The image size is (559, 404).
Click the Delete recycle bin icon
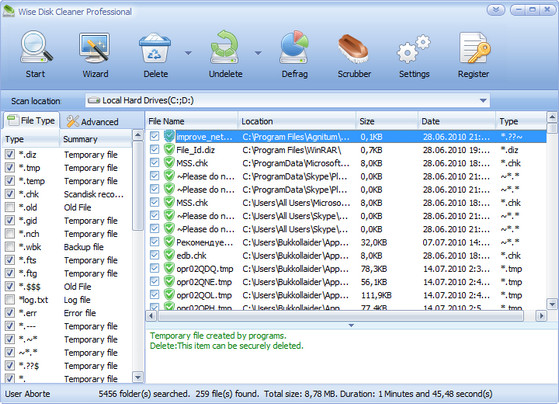[155, 48]
